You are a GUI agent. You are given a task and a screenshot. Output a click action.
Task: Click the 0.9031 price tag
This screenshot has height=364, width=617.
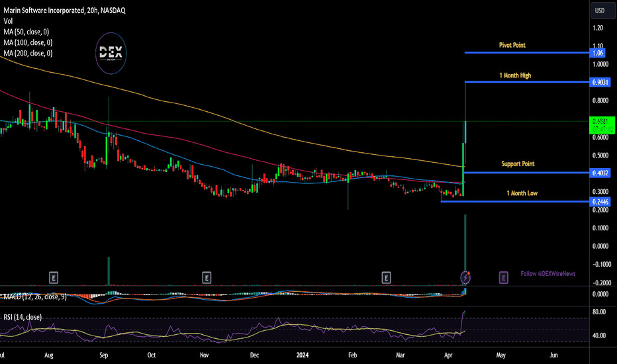(600, 82)
